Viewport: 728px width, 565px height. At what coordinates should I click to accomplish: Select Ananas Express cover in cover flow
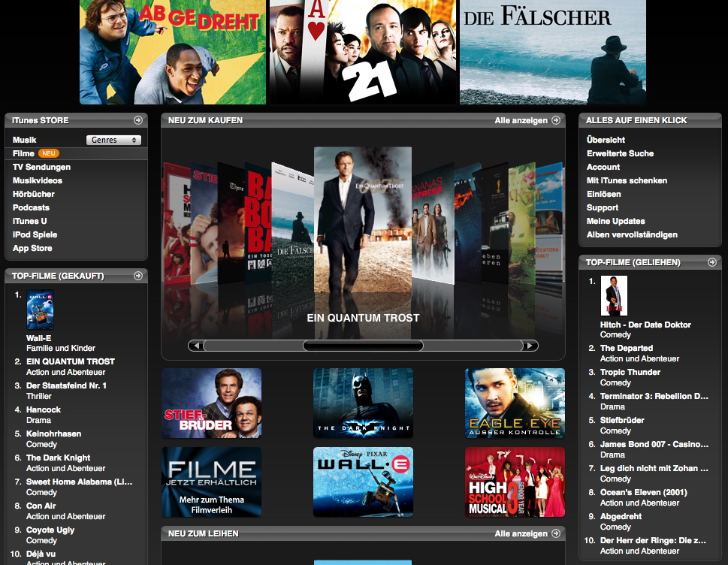pos(433,224)
